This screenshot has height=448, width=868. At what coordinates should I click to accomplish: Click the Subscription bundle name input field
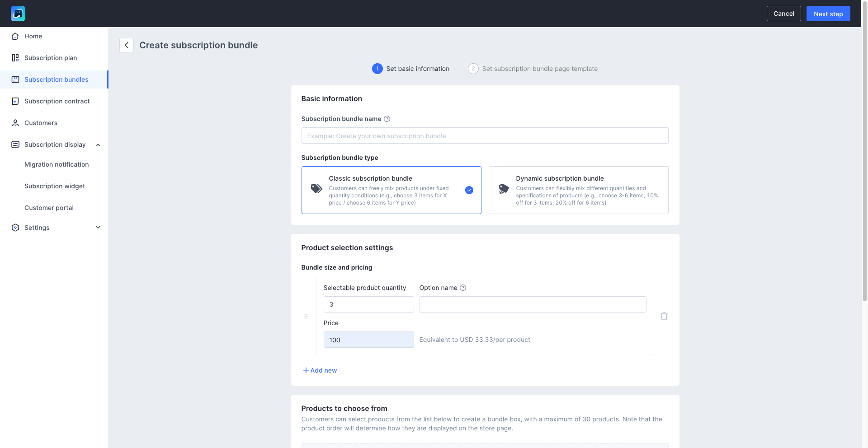point(485,135)
